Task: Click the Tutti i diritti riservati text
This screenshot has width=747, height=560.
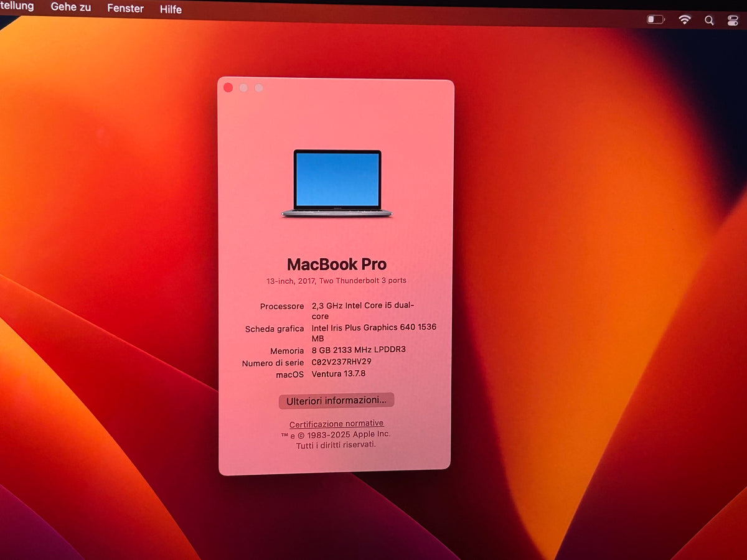Action: (x=336, y=445)
